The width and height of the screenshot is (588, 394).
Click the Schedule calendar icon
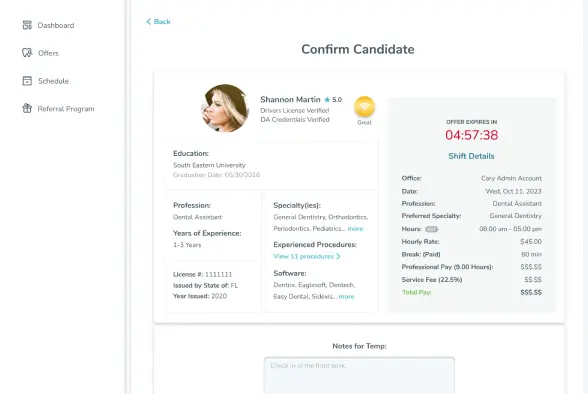tap(27, 81)
